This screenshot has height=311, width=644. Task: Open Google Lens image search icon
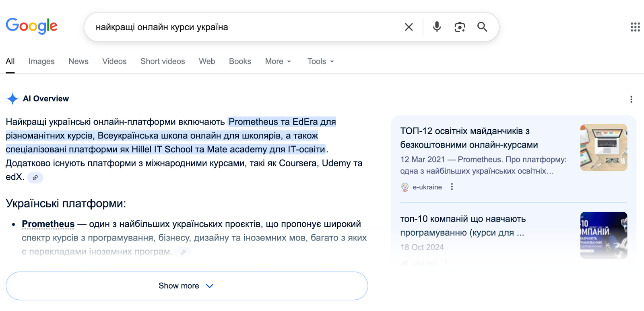pos(460,27)
